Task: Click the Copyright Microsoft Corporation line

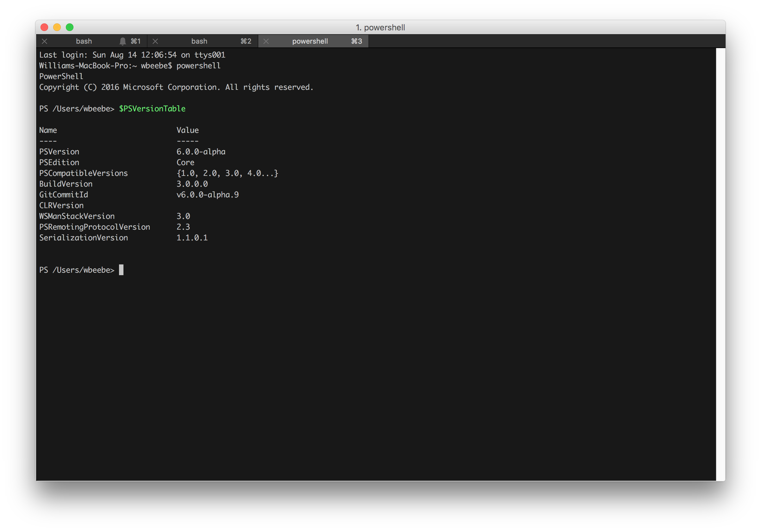Action: [176, 87]
